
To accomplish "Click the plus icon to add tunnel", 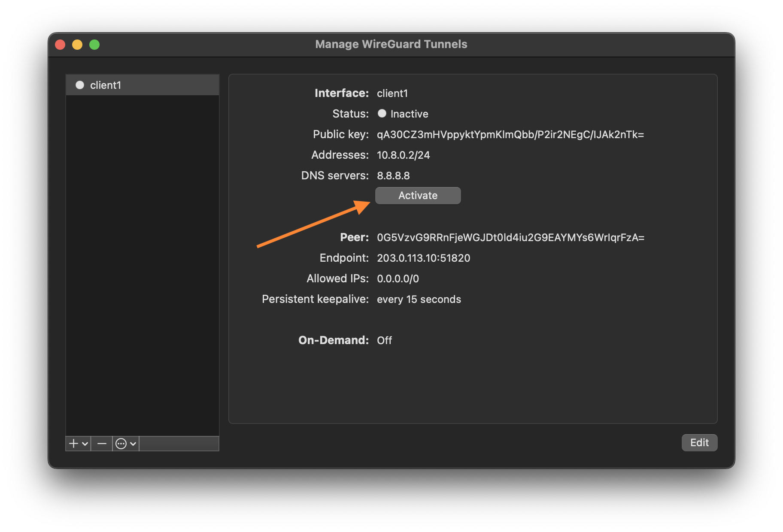I will pyautogui.click(x=74, y=443).
